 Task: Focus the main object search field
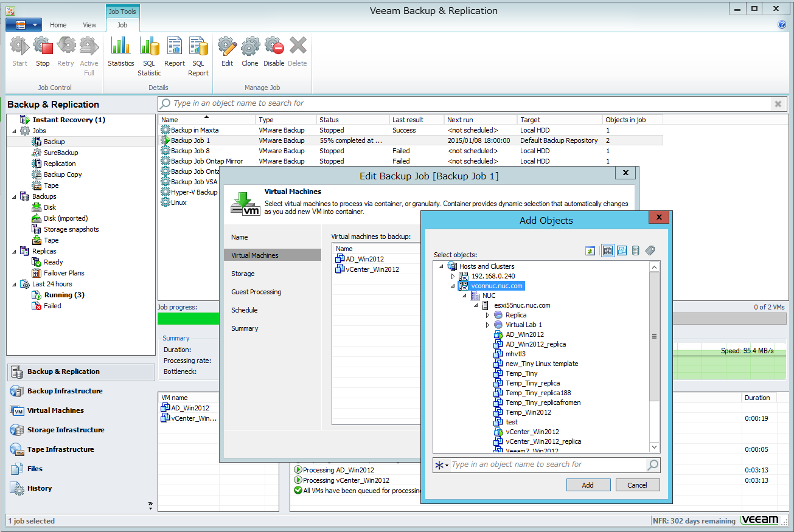[x=465, y=103]
